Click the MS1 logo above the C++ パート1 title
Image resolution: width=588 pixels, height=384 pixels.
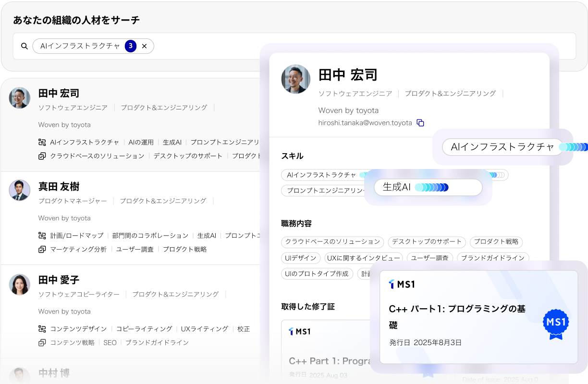[402, 284]
